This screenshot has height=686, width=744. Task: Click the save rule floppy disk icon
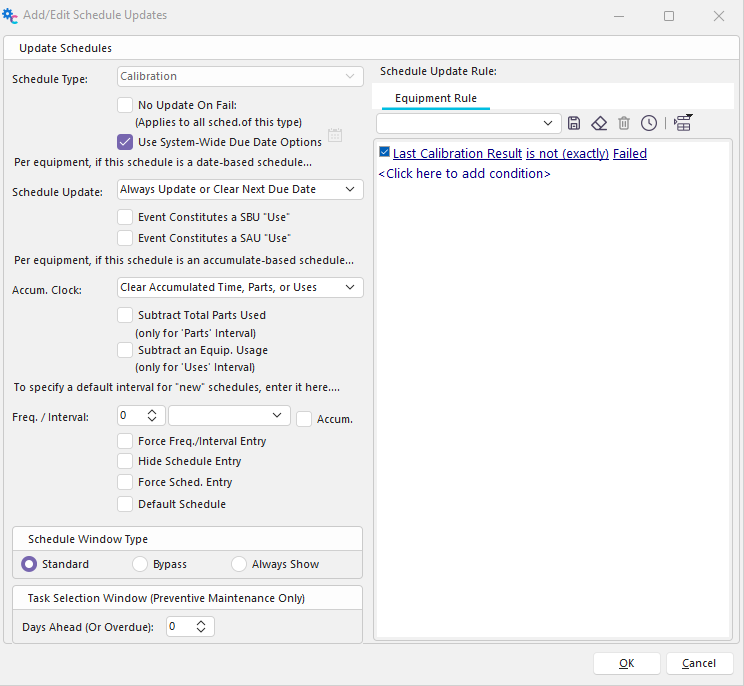[574, 123]
